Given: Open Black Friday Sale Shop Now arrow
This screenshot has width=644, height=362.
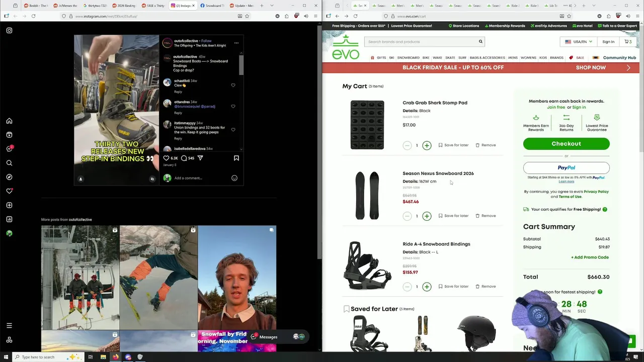Looking at the screenshot, I should coord(628,67).
